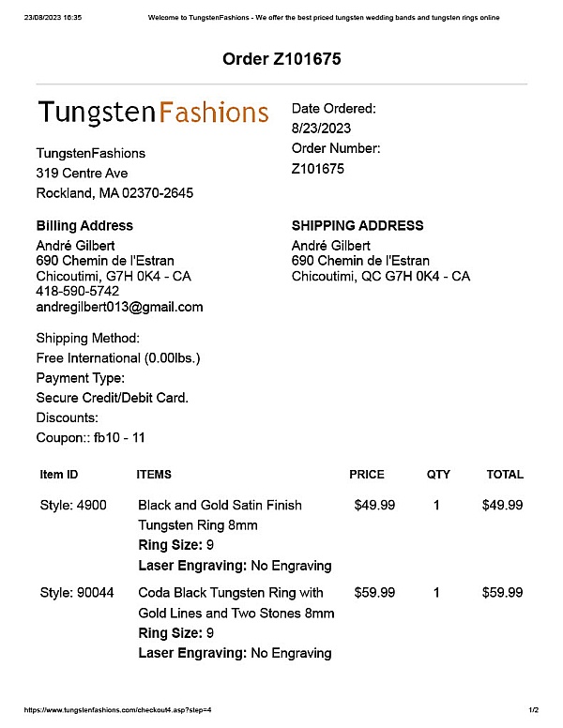This screenshot has height=728, width=563.
Task: Select Style: 4900 item ID
Action: click(x=73, y=505)
